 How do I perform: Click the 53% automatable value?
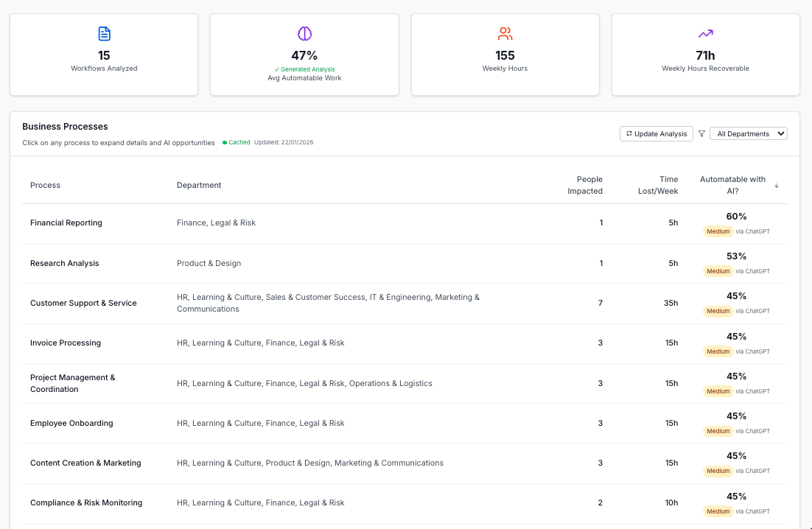pos(736,256)
